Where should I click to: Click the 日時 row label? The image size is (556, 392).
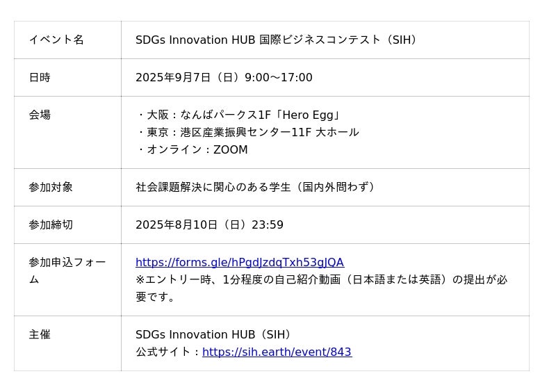pyautogui.click(x=40, y=78)
